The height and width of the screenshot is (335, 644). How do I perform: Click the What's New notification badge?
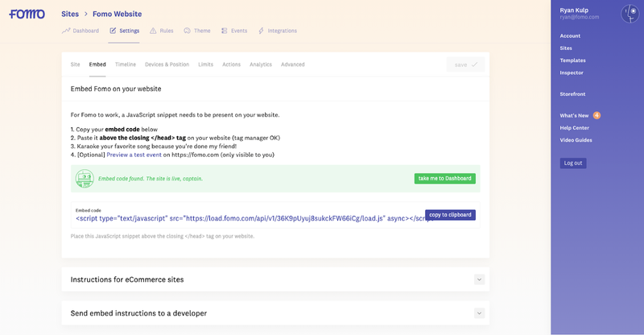[597, 115]
